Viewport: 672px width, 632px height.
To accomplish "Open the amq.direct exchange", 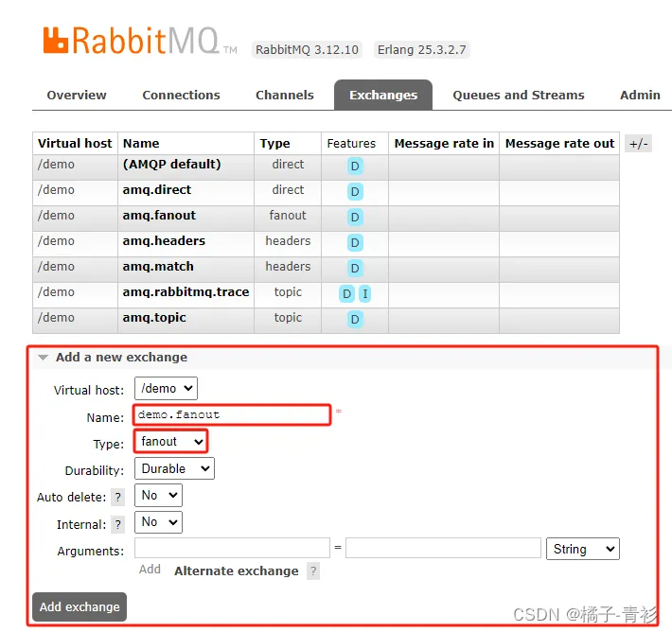I will (x=157, y=190).
